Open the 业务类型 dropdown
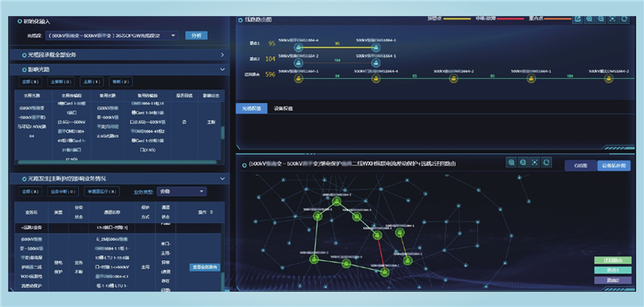Screen dimensions: 644x307 182,192
